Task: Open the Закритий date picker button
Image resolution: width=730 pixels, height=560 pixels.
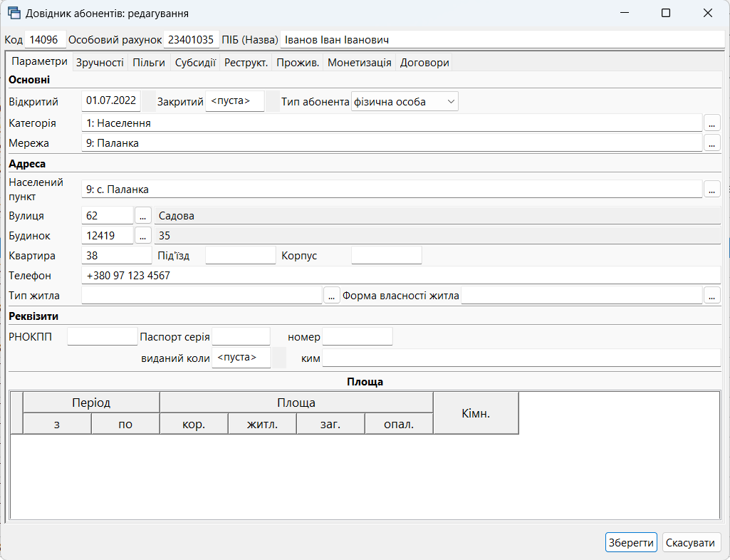Action: pos(273,102)
